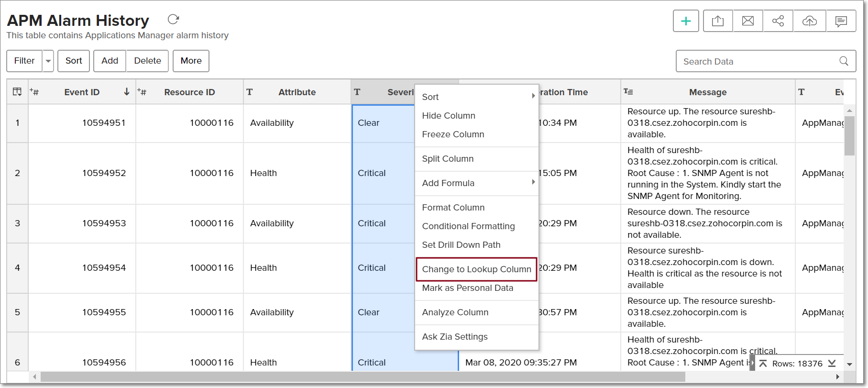Select Change to Lookup Column

tap(476, 269)
